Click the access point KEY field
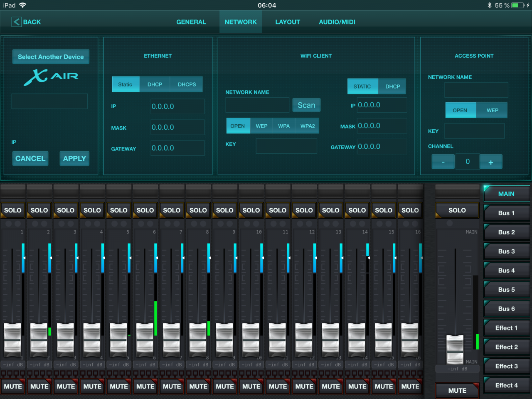The image size is (532, 399). pos(475,131)
